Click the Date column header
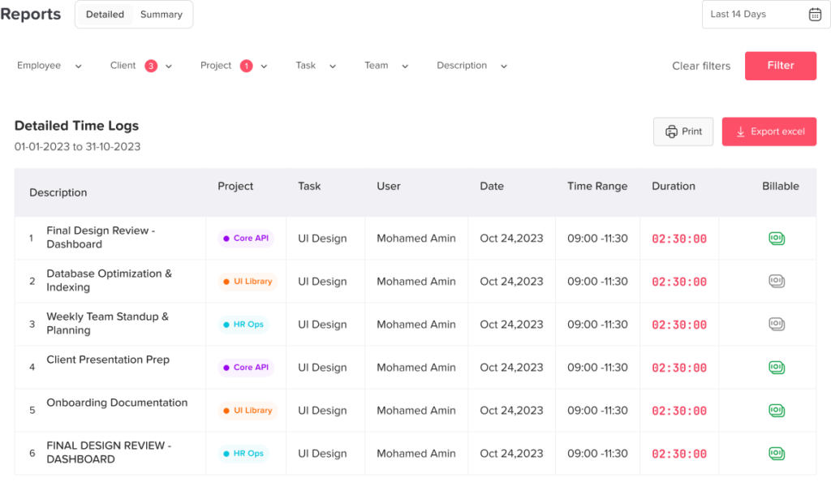The image size is (831, 504). pyautogui.click(x=492, y=186)
